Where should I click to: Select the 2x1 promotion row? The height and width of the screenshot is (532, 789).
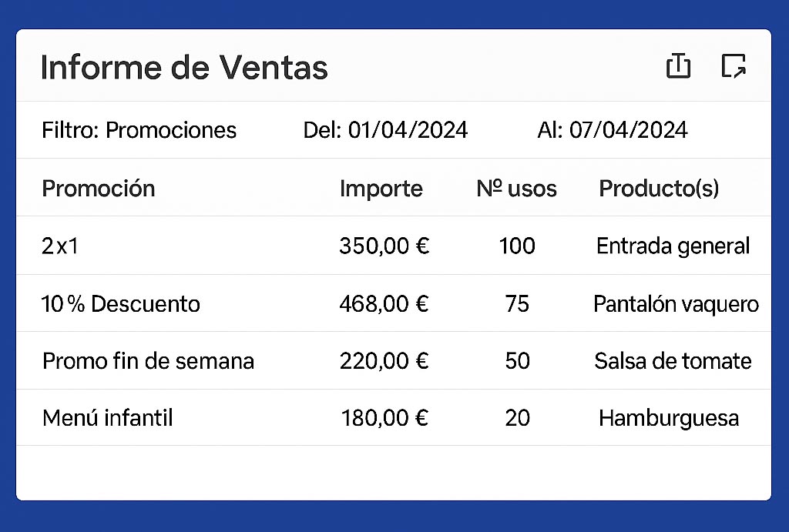394,246
